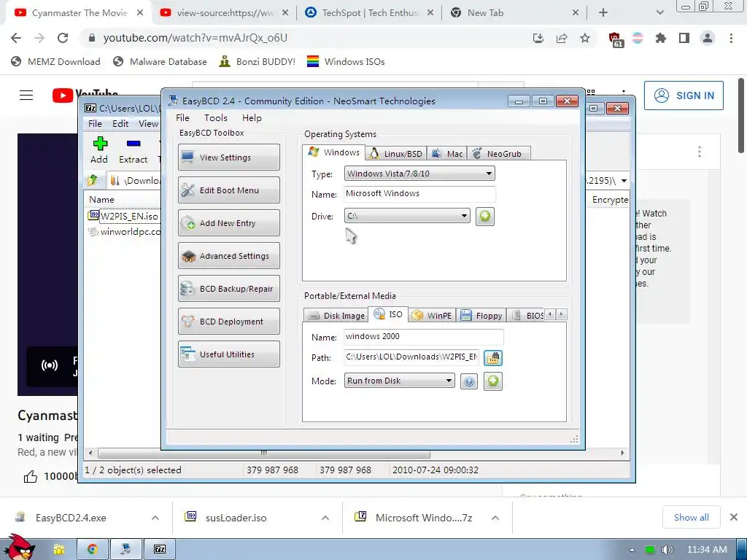747x560 pixels.
Task: Click the mode help info icon
Action: click(x=469, y=381)
